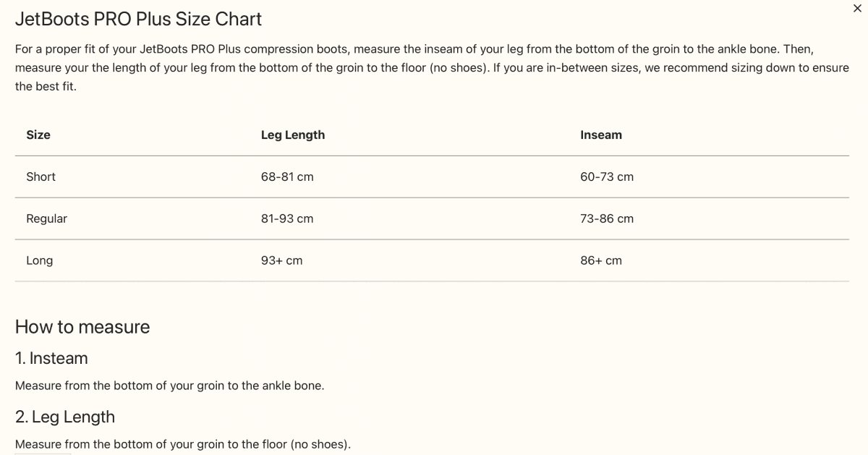Click the 60-73 cm inseam cell
The image size is (868, 455).
(x=606, y=177)
